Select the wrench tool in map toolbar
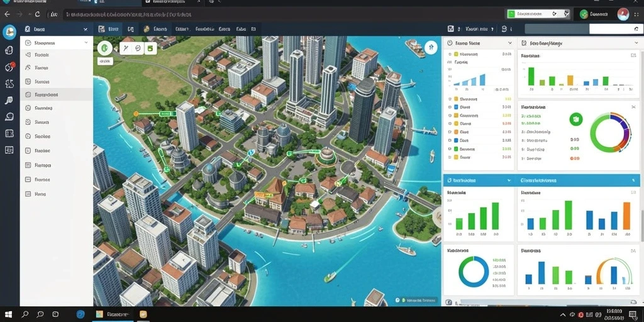The image size is (644, 322). (x=126, y=48)
